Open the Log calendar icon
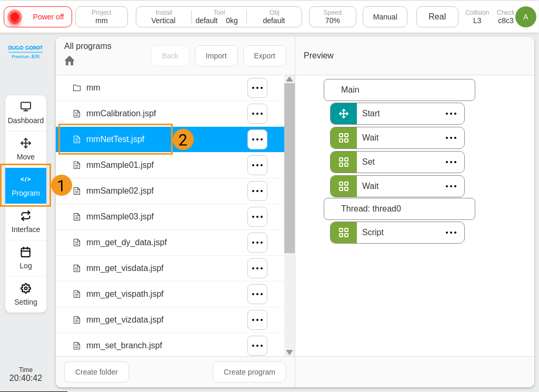The height and width of the screenshot is (392, 539). click(x=26, y=252)
